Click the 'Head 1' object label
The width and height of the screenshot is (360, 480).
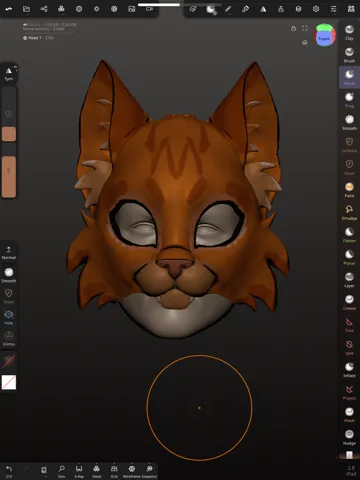pos(38,38)
